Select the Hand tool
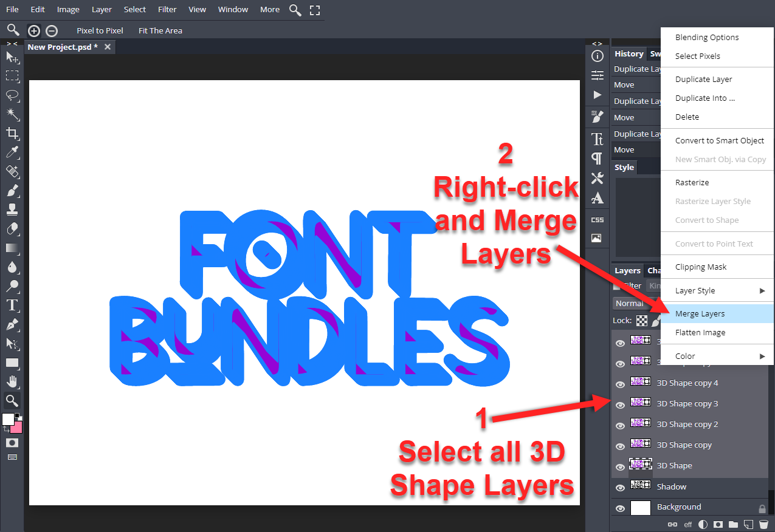775x532 pixels. (12, 381)
